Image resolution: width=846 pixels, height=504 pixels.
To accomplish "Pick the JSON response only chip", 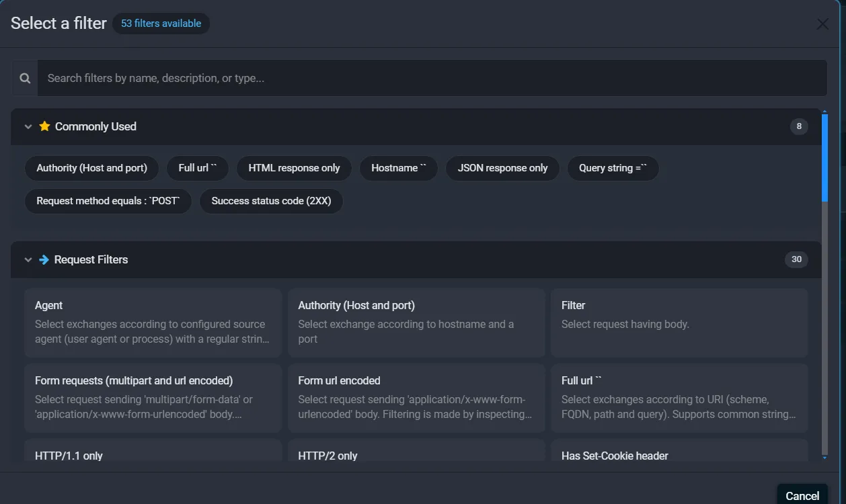I will 502,168.
